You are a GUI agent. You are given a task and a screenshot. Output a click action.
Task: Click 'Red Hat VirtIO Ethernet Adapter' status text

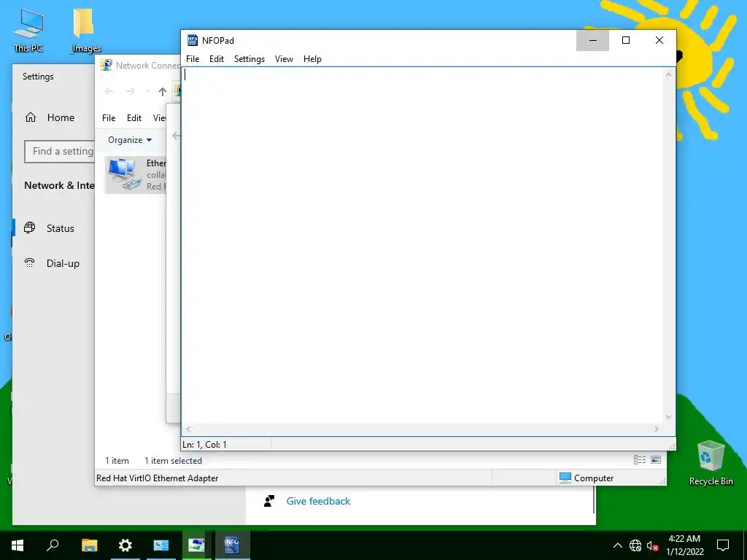click(158, 478)
